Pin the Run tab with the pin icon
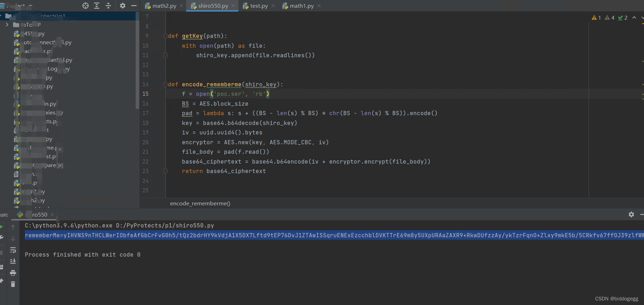The image size is (644, 305). (1, 281)
